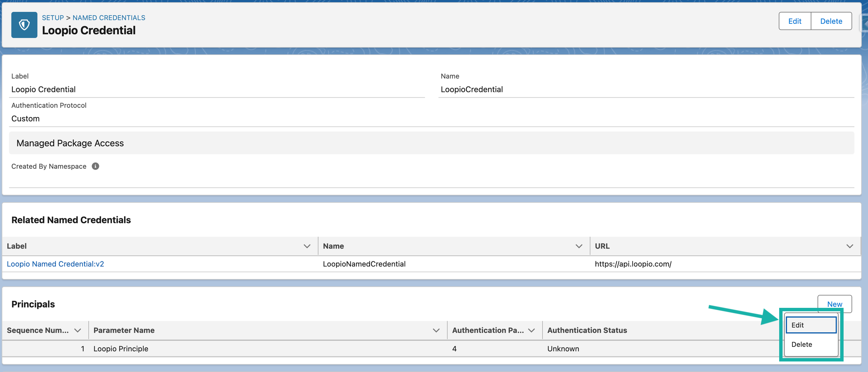Choose Delete in the principal row menu
The image size is (868, 372).
pyautogui.click(x=811, y=345)
